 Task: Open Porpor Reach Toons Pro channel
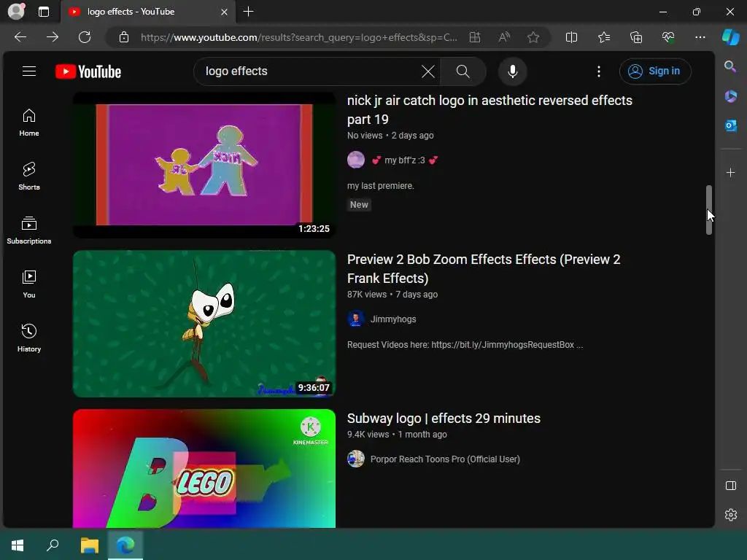point(445,459)
